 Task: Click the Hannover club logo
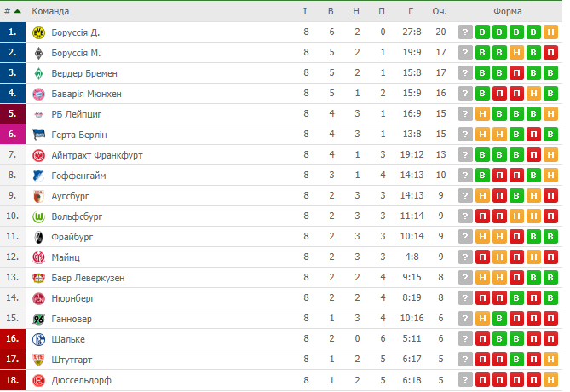tap(38, 319)
